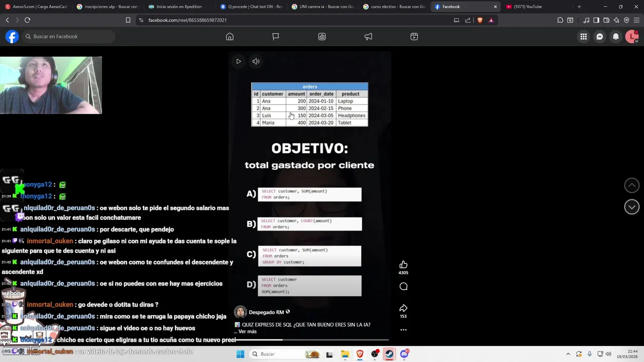Switch to the Inicia sesión en Xpedition tab

point(180,7)
